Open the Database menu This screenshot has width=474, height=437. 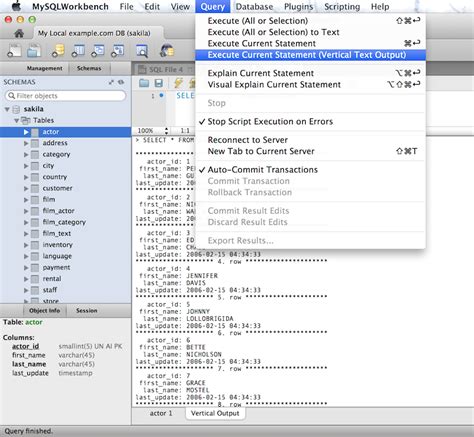coord(254,6)
